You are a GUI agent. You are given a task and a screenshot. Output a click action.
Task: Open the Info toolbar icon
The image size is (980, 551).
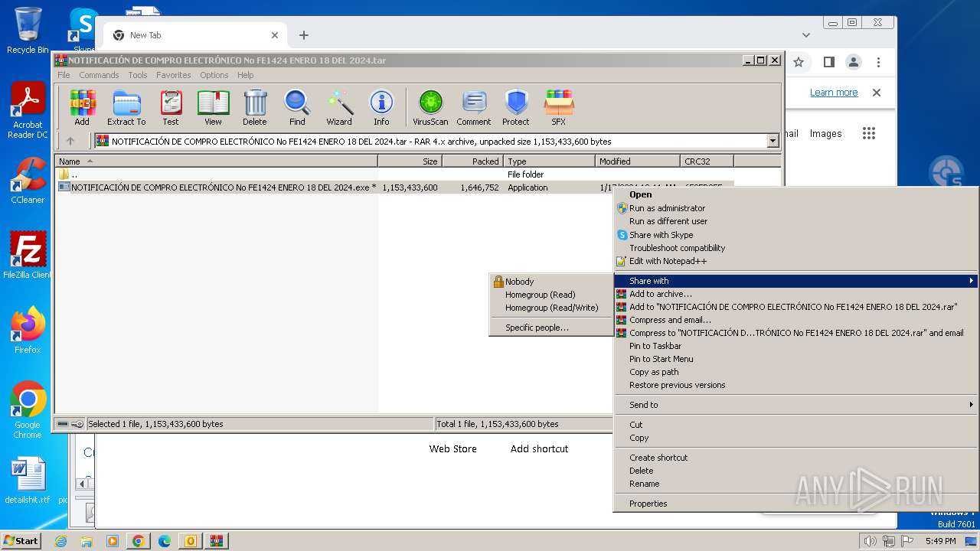381,107
